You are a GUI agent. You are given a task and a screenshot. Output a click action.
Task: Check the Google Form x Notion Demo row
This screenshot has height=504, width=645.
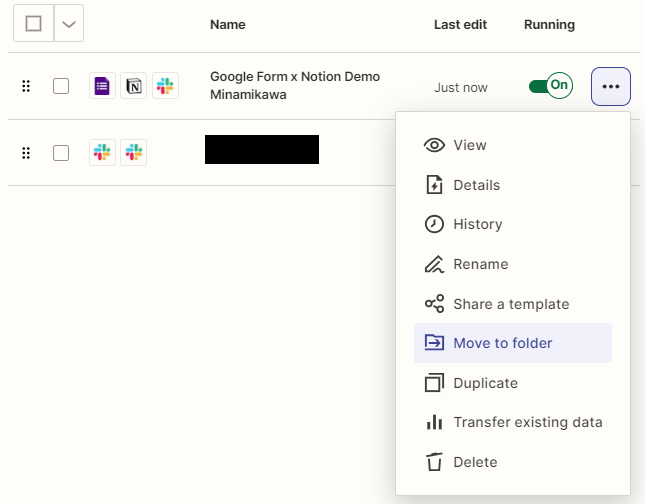coord(61,86)
